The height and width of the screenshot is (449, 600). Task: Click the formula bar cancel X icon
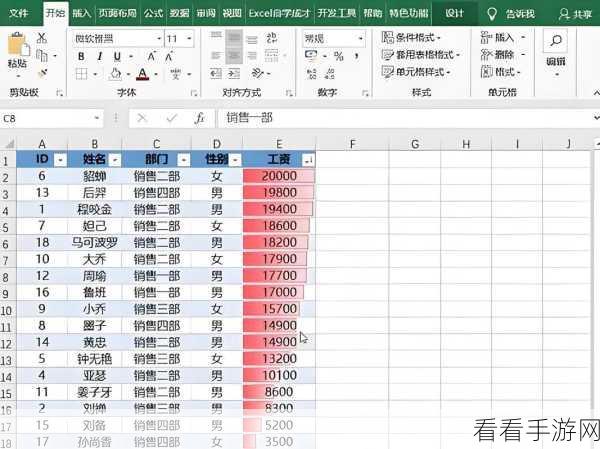[142, 119]
